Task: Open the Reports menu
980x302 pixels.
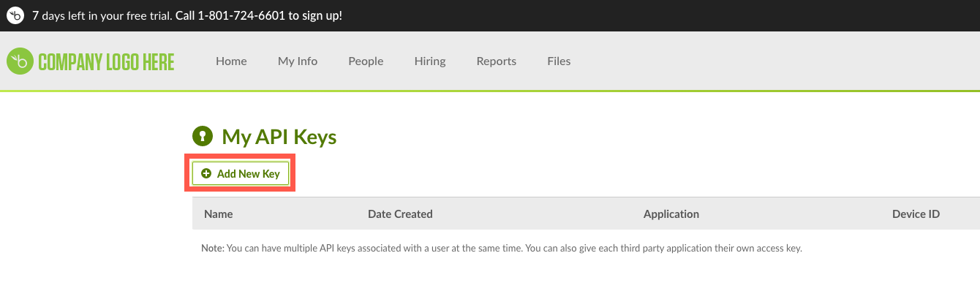Action: pyautogui.click(x=497, y=61)
